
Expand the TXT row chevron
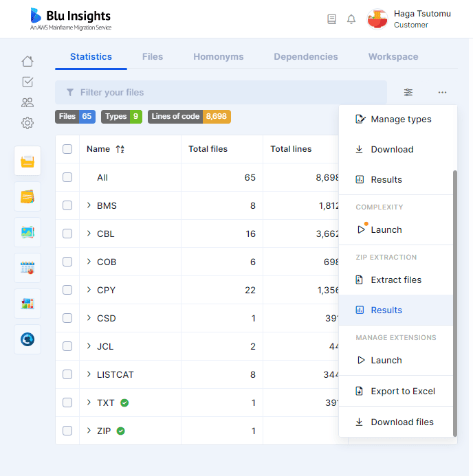89,403
